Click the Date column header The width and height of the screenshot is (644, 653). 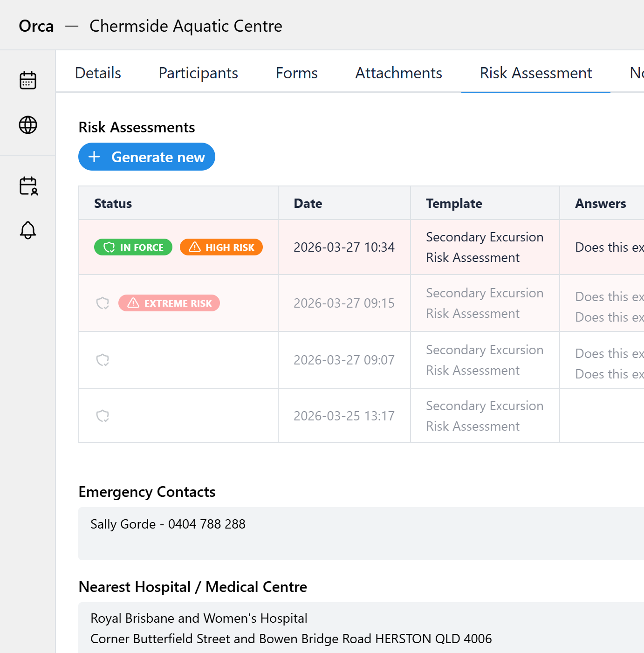pyautogui.click(x=308, y=203)
